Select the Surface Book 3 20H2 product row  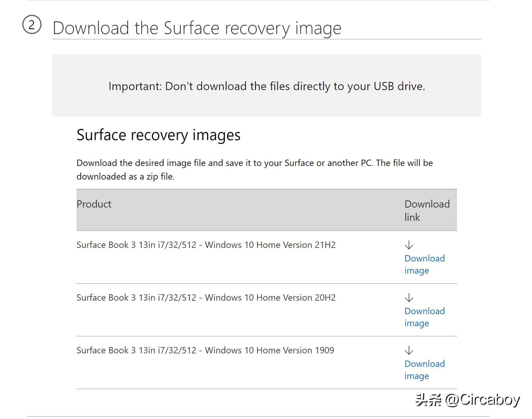click(x=207, y=298)
